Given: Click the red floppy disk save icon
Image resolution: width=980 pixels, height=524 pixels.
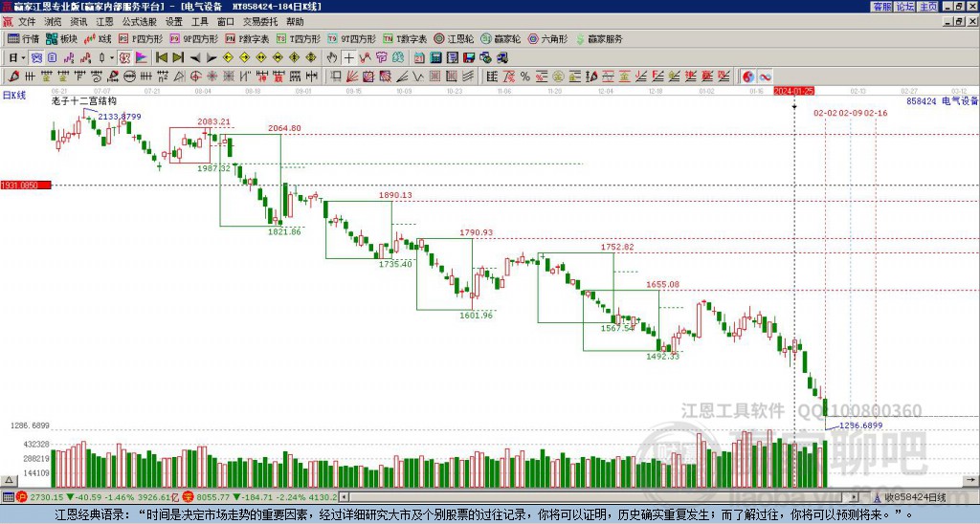Looking at the screenshot, I should tap(469, 58).
